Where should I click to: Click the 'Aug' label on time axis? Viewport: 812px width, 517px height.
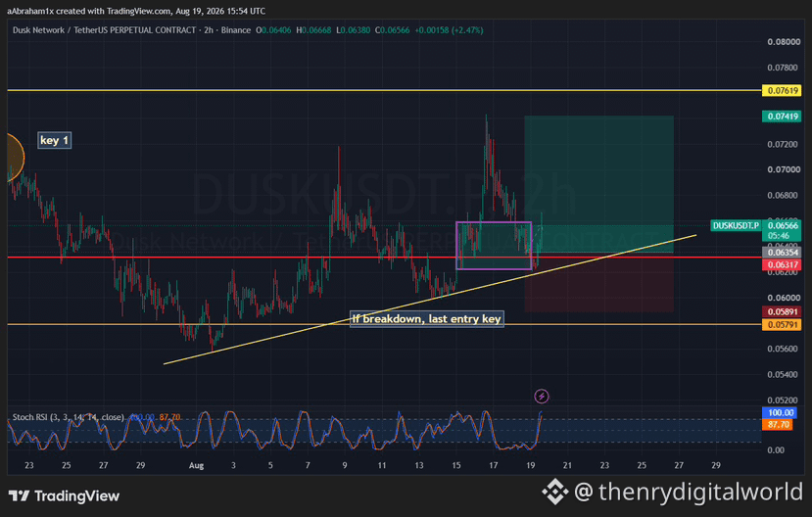click(196, 465)
